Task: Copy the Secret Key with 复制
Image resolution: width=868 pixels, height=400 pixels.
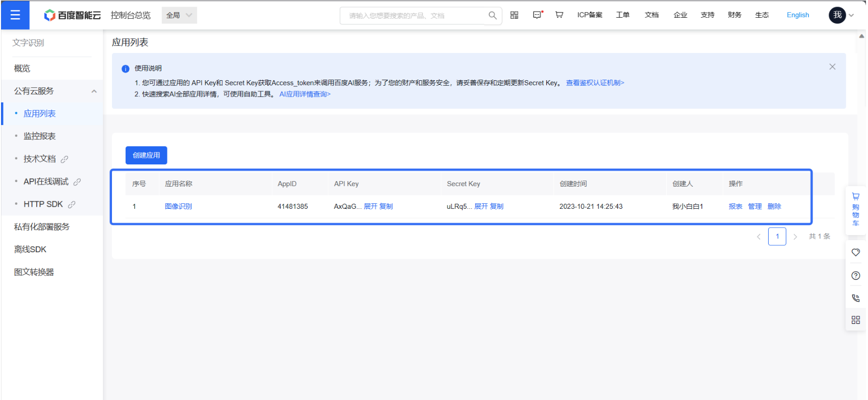Action: click(x=497, y=206)
